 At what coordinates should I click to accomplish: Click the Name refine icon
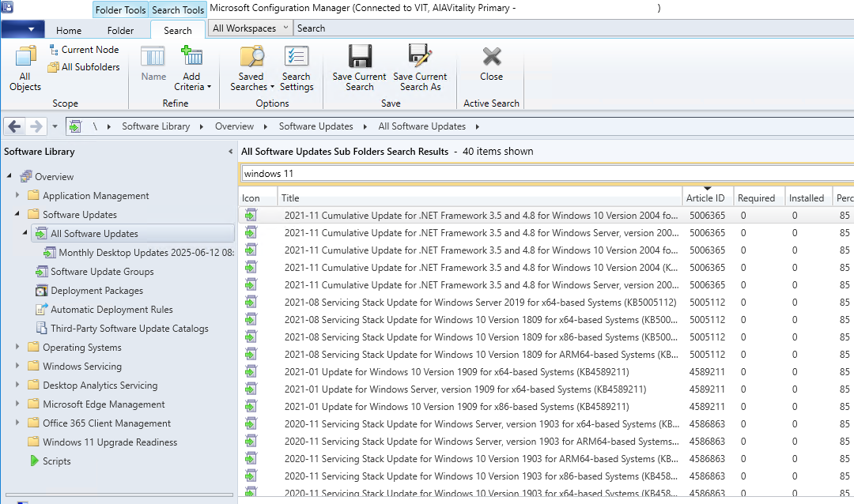point(153,64)
